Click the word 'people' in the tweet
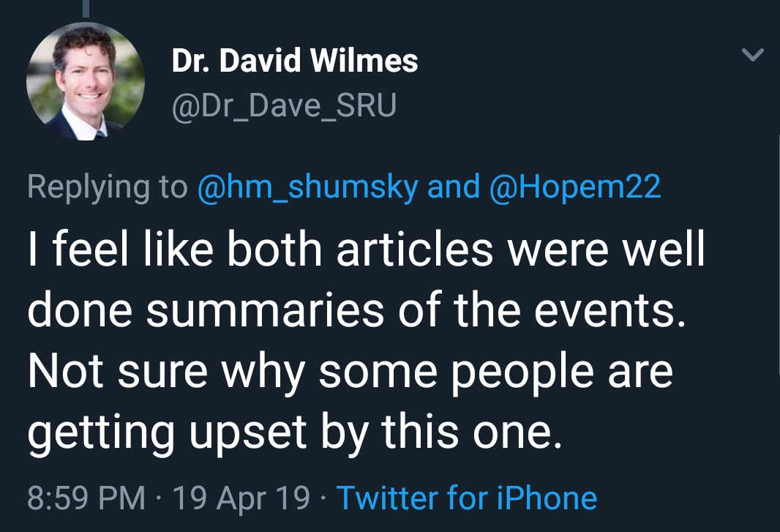Screen dimensions: 780x532 tap(522, 372)
